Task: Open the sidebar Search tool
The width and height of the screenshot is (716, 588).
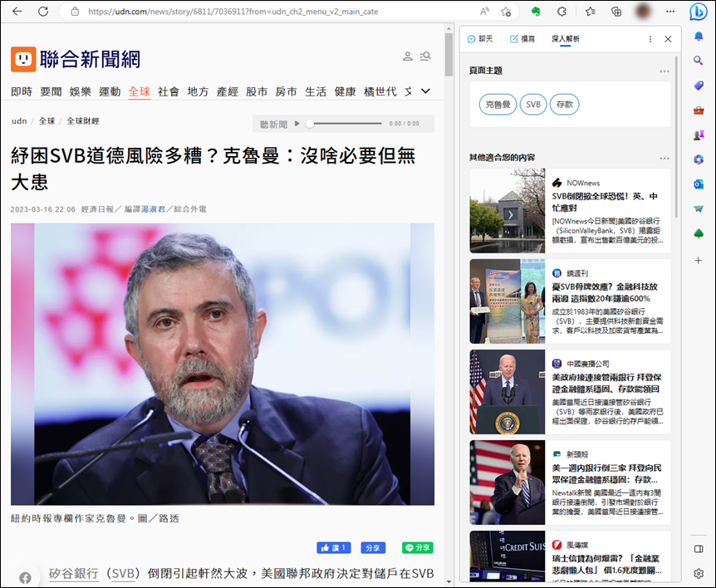Action: 699,61
